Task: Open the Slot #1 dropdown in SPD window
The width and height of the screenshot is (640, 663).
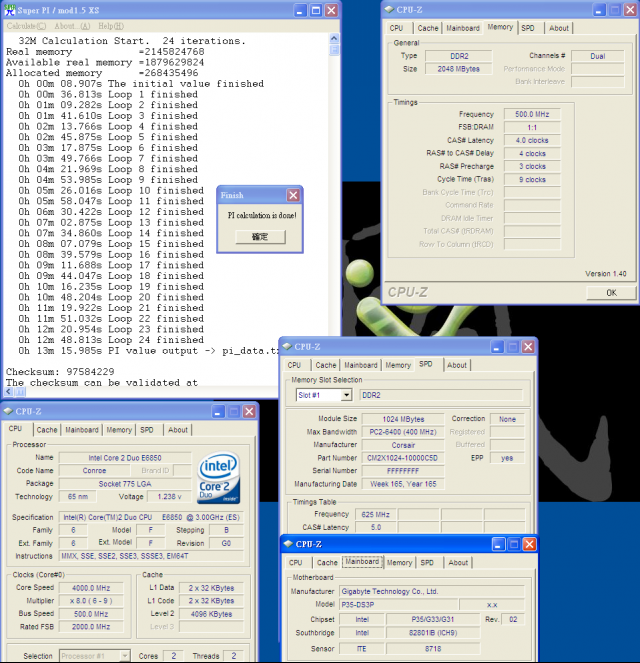Action: [346, 395]
